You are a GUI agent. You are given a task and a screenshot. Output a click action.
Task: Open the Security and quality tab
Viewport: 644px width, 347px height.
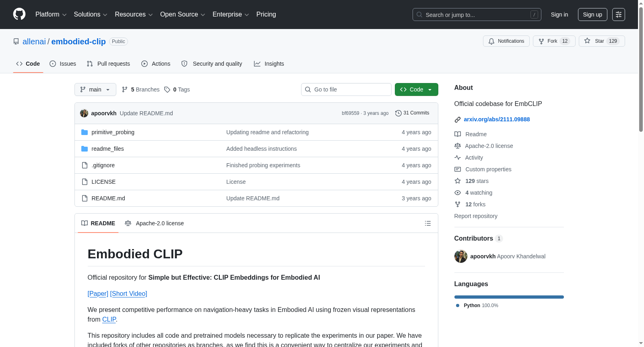pos(212,64)
